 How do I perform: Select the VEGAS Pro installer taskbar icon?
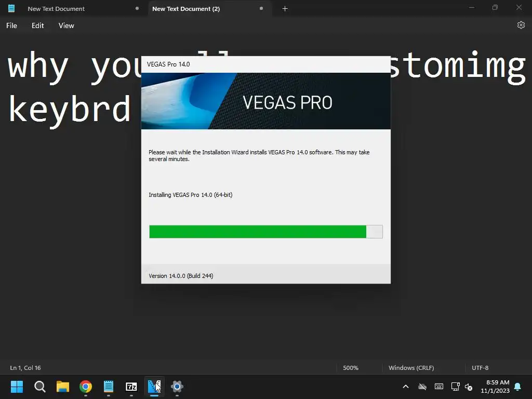coord(154,387)
